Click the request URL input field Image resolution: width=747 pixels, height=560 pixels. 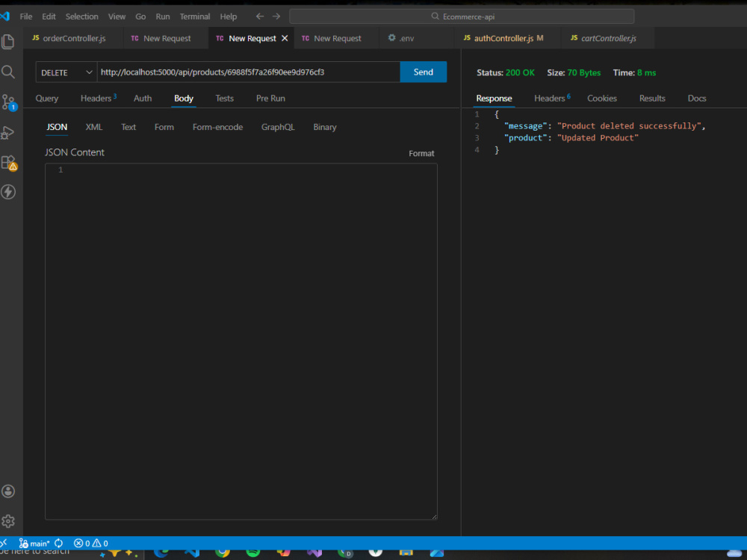click(x=249, y=72)
